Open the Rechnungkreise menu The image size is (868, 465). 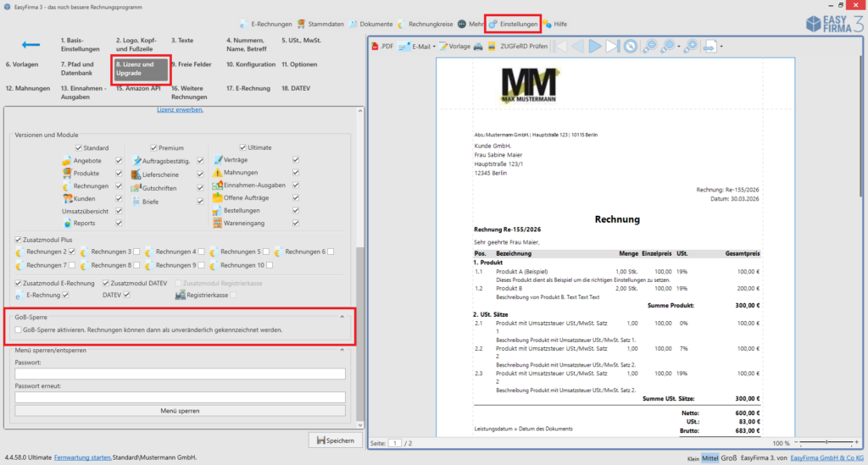pyautogui.click(x=425, y=25)
